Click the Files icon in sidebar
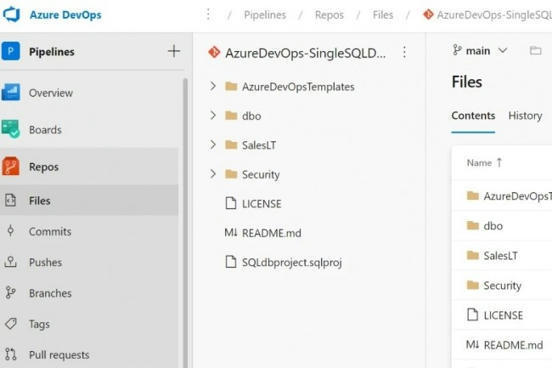The width and height of the screenshot is (552, 368). point(11,200)
